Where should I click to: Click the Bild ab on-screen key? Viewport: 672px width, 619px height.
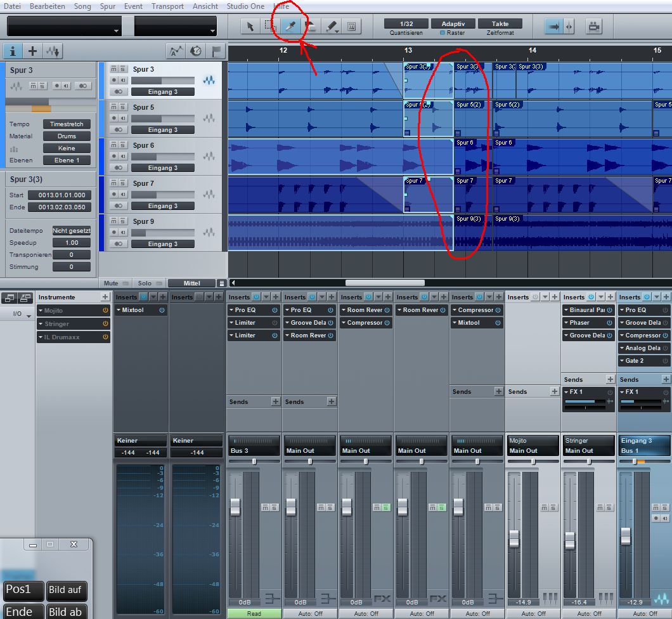tap(65, 612)
